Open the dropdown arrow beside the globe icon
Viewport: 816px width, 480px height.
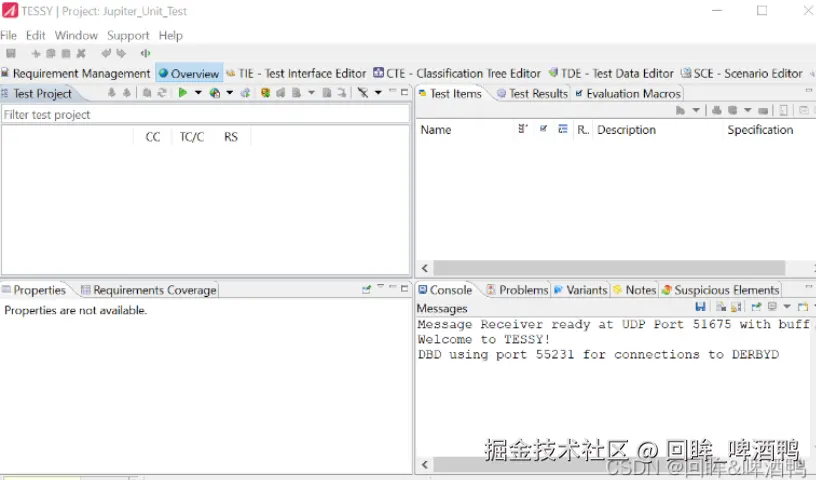(230, 93)
